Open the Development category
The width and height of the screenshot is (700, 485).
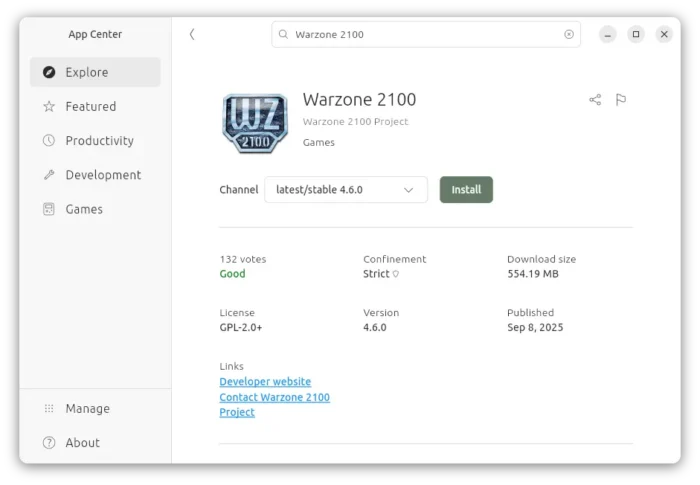pos(95,175)
